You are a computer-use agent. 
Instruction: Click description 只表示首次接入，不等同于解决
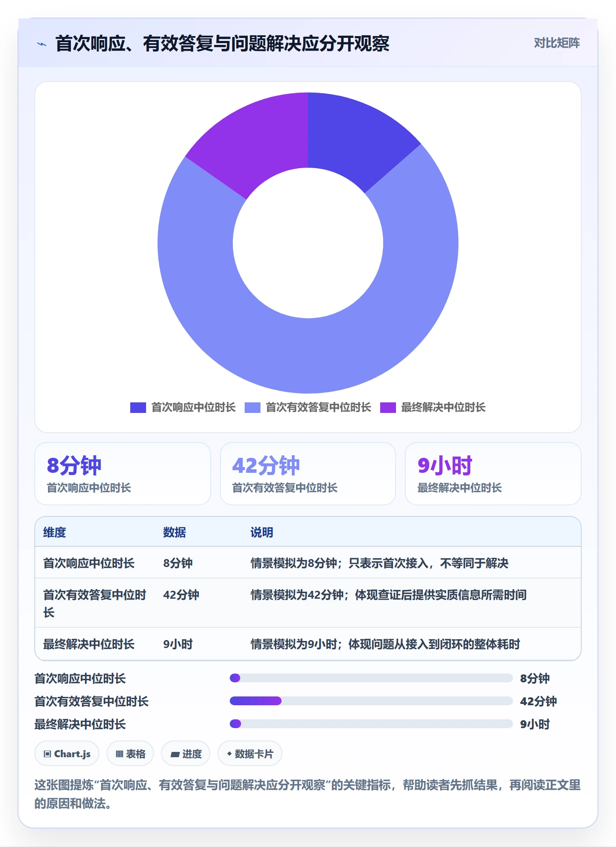click(x=429, y=563)
